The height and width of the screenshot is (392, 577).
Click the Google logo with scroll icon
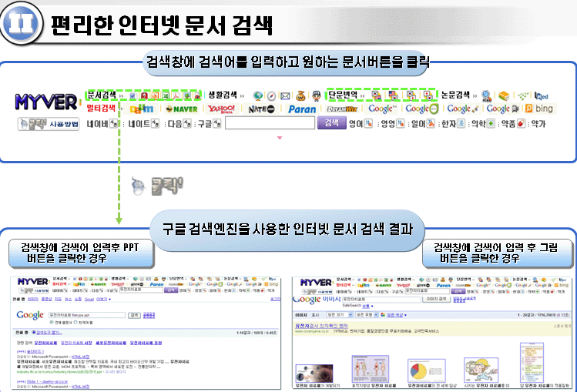463,109
